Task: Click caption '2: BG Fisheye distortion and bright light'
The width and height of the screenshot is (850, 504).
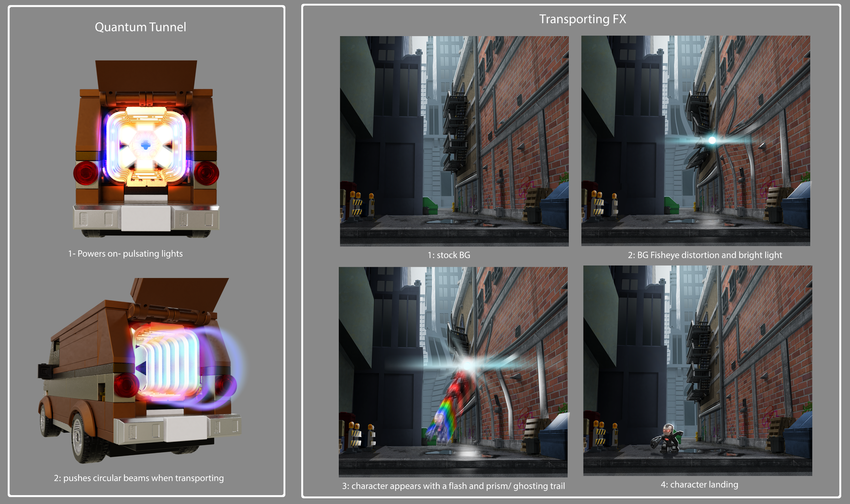Action: pyautogui.click(x=705, y=255)
